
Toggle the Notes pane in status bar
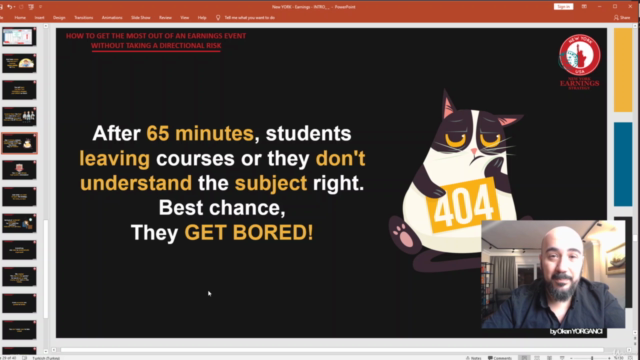(473, 358)
